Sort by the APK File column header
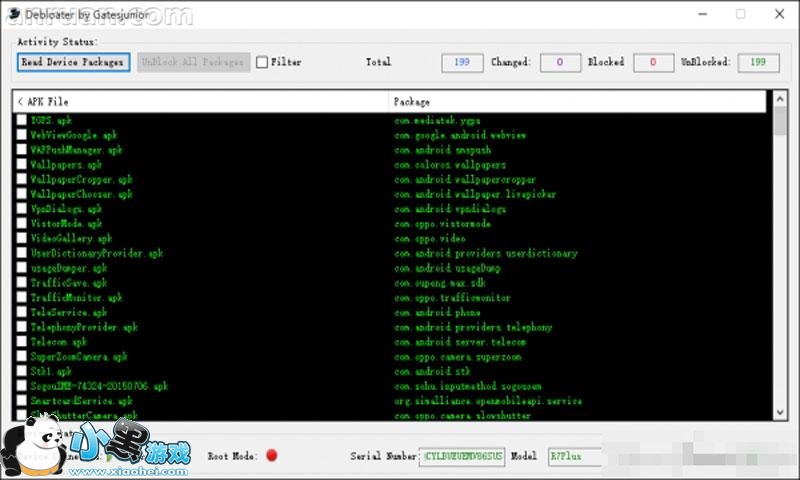 pos(200,102)
